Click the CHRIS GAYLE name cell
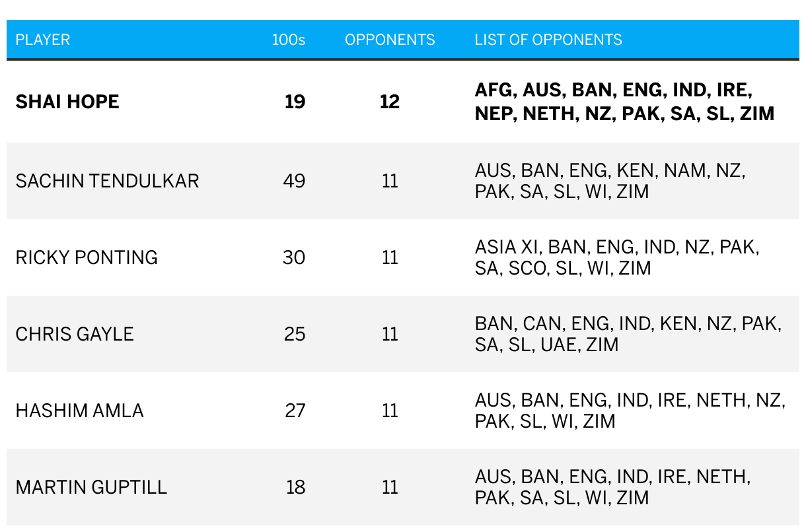806x532 pixels. coord(75,334)
